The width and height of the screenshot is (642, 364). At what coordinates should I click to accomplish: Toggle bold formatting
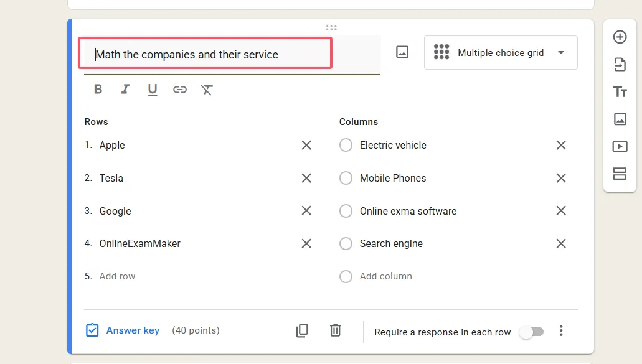98,90
